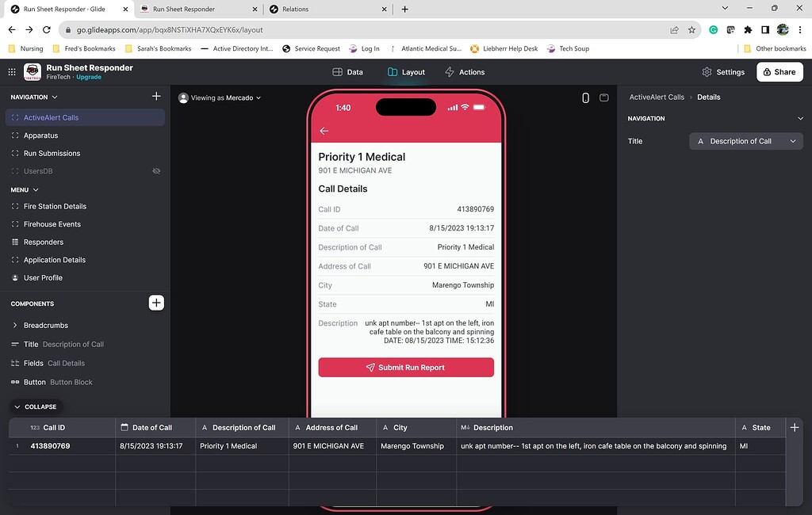The image size is (812, 515).
Task: Select the Layout tab
Action: pyautogui.click(x=405, y=71)
